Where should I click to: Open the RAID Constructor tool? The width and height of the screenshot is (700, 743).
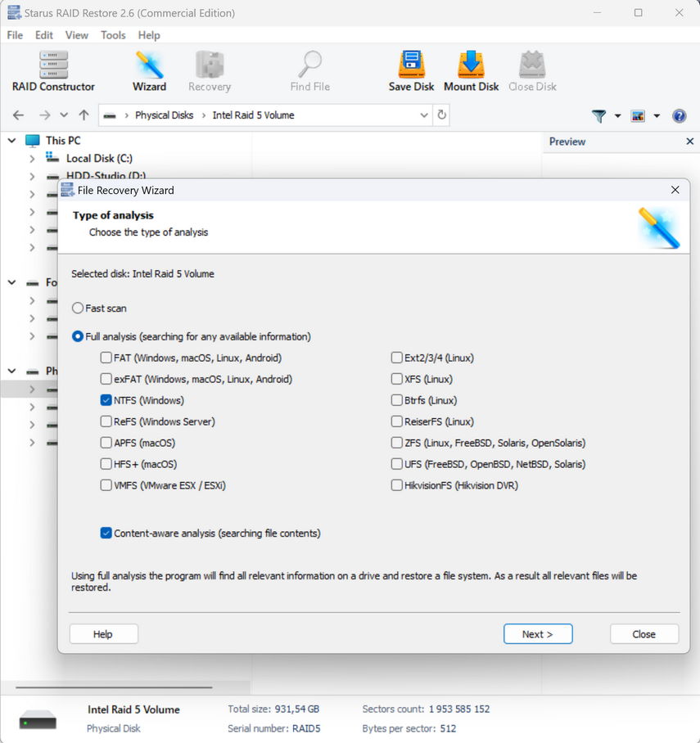(53, 71)
